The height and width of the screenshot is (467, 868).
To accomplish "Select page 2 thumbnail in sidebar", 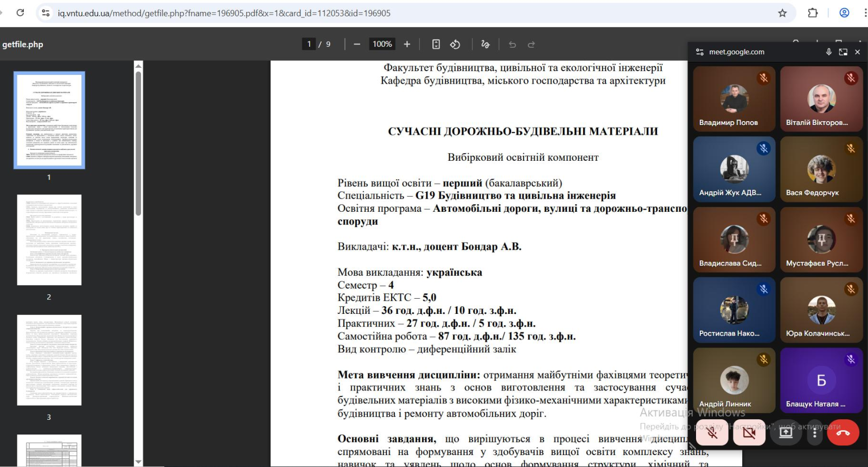I will click(x=49, y=239).
